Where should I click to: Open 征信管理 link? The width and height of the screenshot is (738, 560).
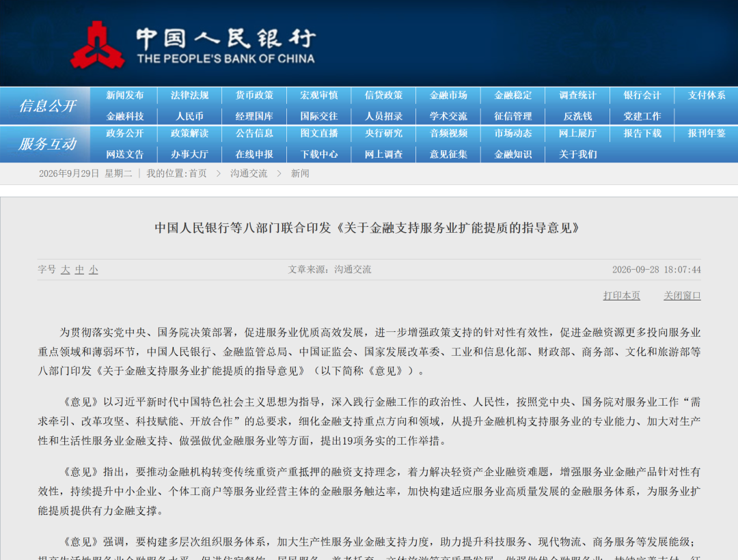click(x=513, y=116)
